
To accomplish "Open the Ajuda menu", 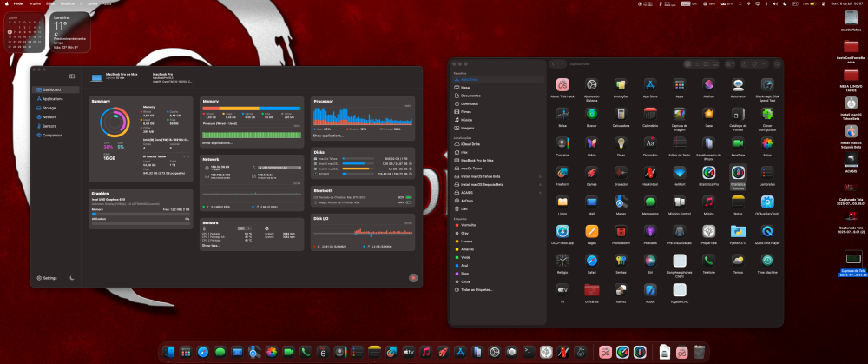I will tap(107, 3).
